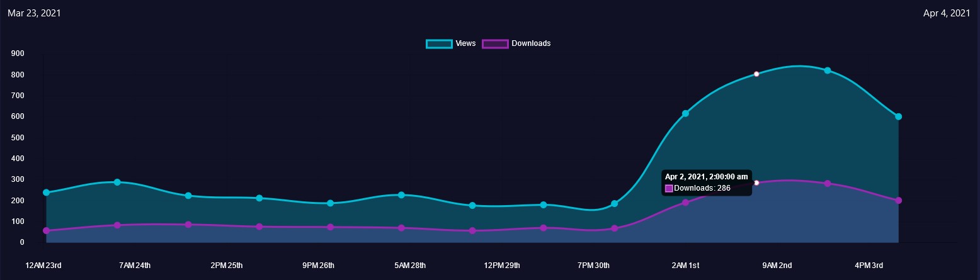Viewport: 980px width, 280px height.
Task: Click the 12AM 23rd x-axis label
Action: [43, 266]
